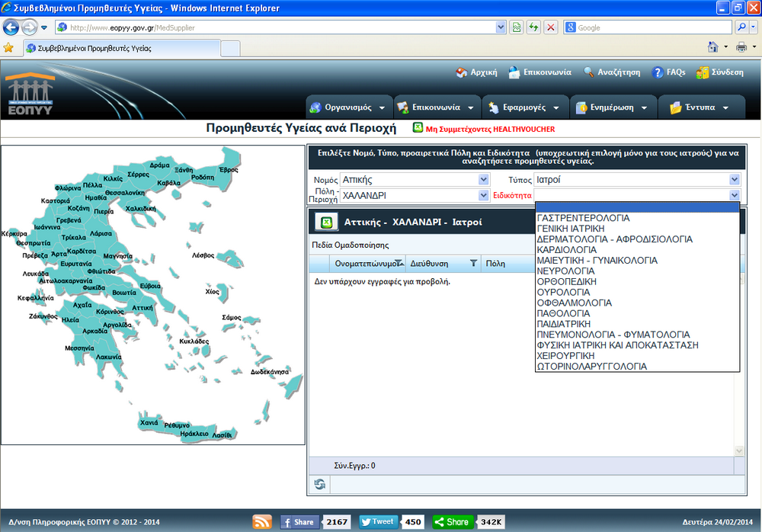Click the Facebook Share button
Image resolution: width=762 pixels, height=532 pixels.
298,522
